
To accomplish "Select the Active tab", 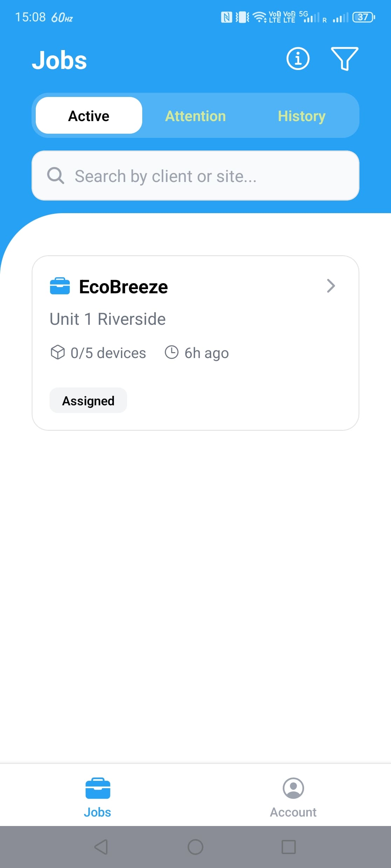I will tap(88, 115).
